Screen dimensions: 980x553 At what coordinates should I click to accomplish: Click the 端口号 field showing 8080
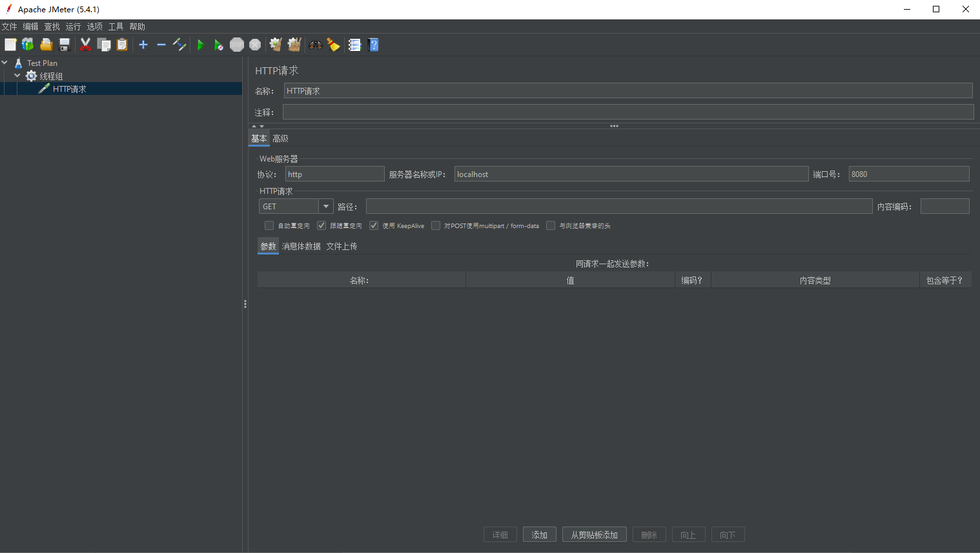pyautogui.click(x=909, y=174)
